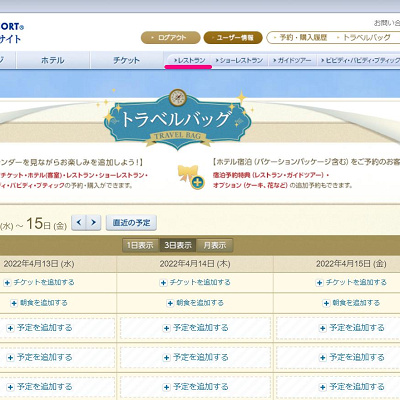Click the ログアウト button
Viewport: 400px width, 400px height.
tap(170, 38)
